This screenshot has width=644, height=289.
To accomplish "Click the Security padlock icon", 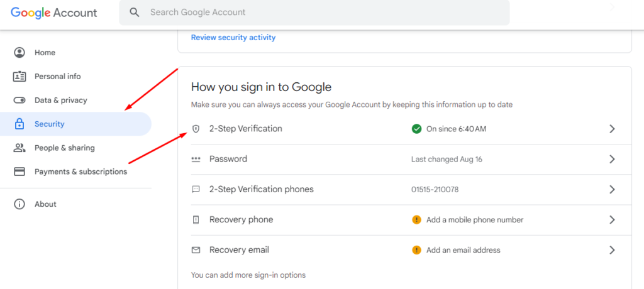I will (x=19, y=124).
